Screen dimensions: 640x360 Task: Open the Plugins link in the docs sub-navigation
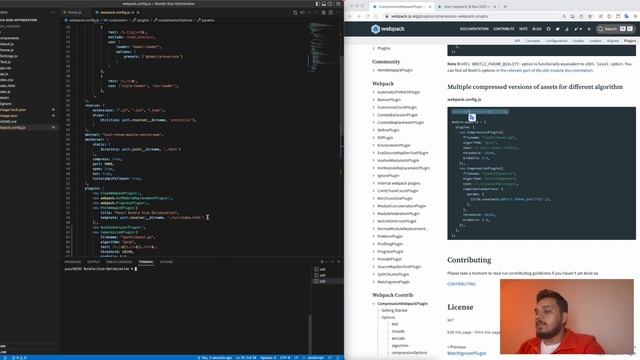coord(629,41)
